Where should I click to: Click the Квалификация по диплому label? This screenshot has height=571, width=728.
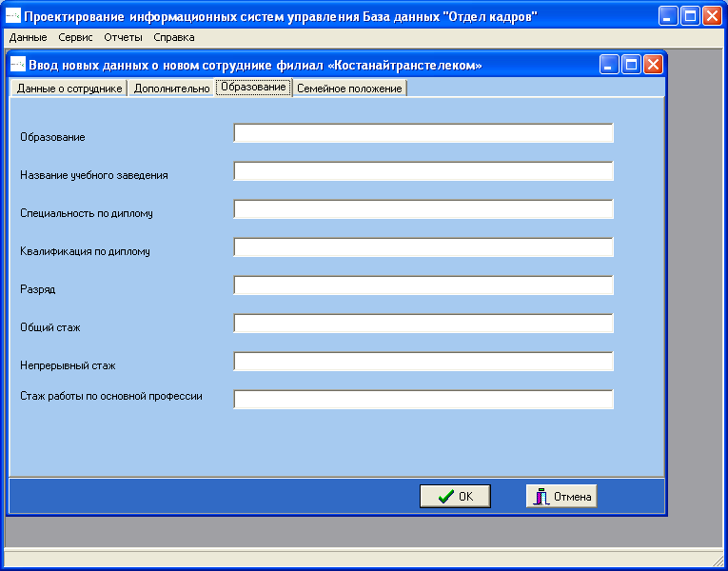pyautogui.click(x=85, y=251)
